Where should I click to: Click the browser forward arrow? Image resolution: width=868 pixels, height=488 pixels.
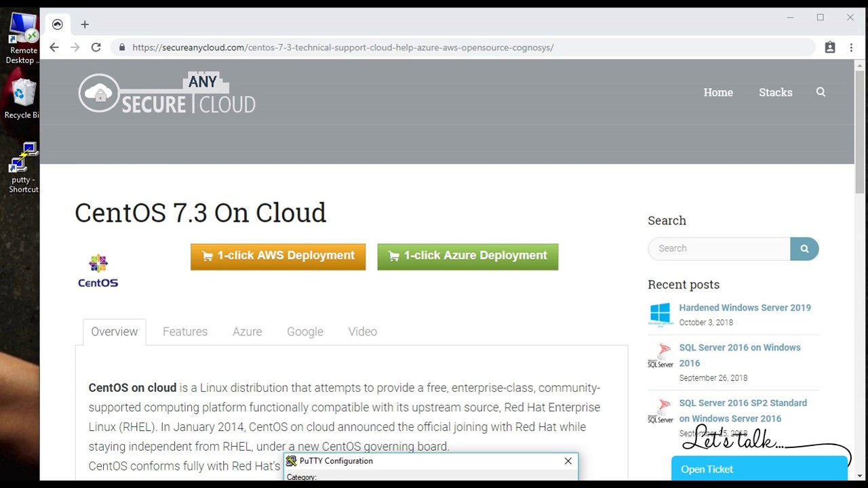click(75, 47)
